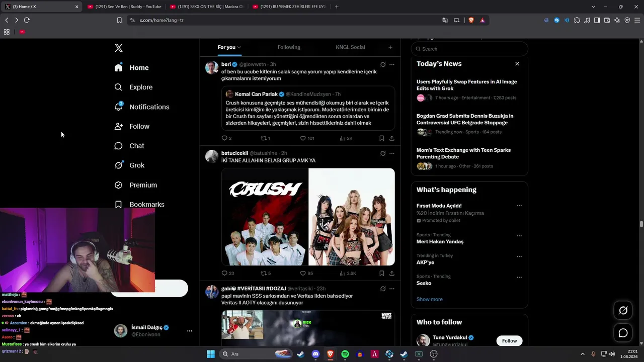
Task: Open Notifications bell in sidebar
Action: tap(118, 107)
